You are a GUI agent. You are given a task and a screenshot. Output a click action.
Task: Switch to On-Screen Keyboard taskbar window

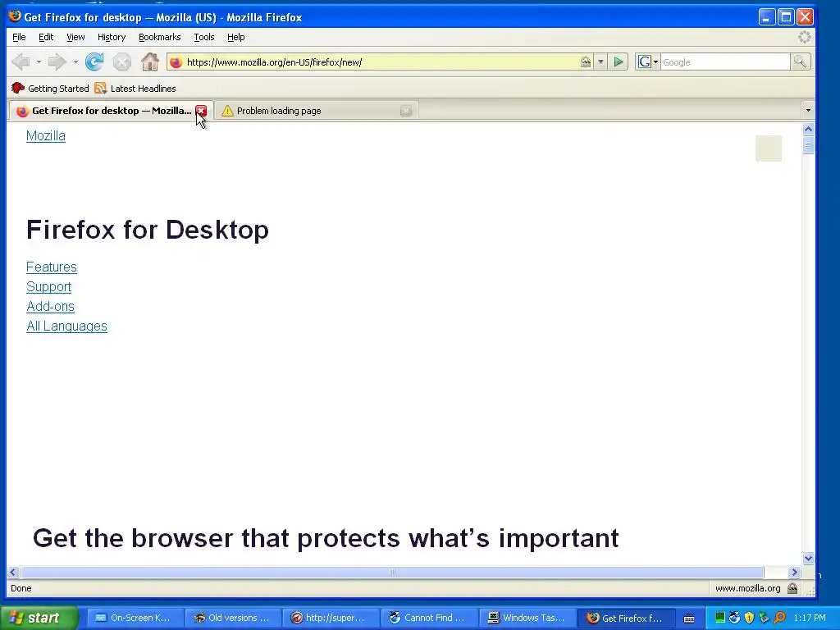134,618
